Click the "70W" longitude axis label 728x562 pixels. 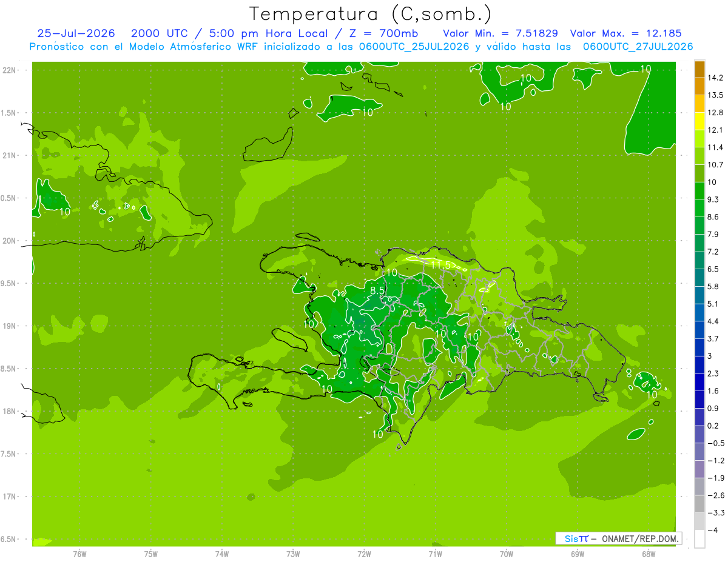(x=507, y=554)
